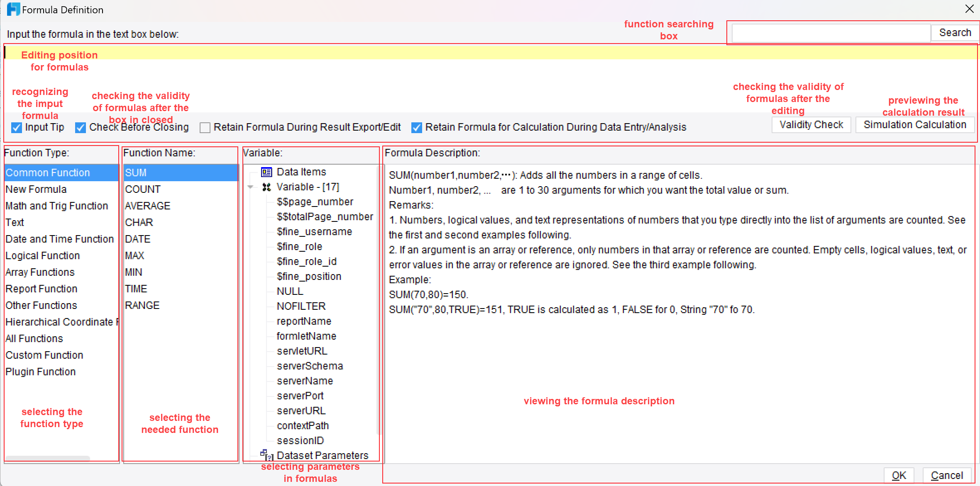Select New Formula function type
This screenshot has height=486, width=980.
61,189
